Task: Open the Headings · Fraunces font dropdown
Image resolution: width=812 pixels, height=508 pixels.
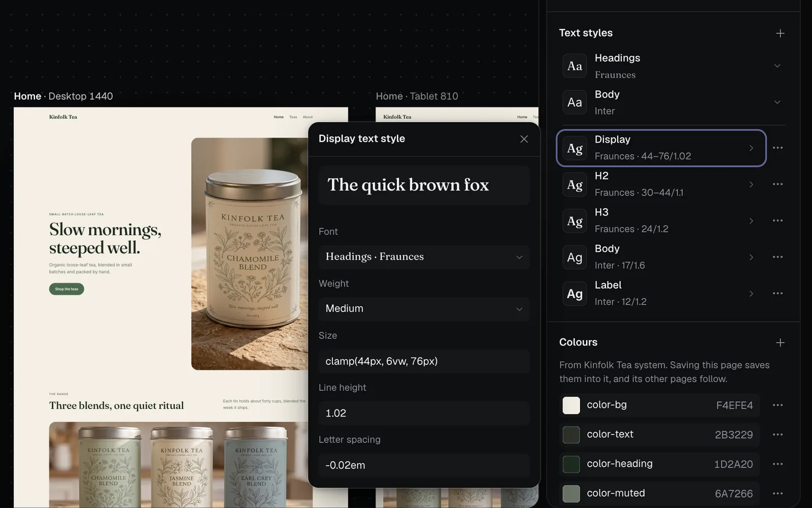Action: (424, 257)
